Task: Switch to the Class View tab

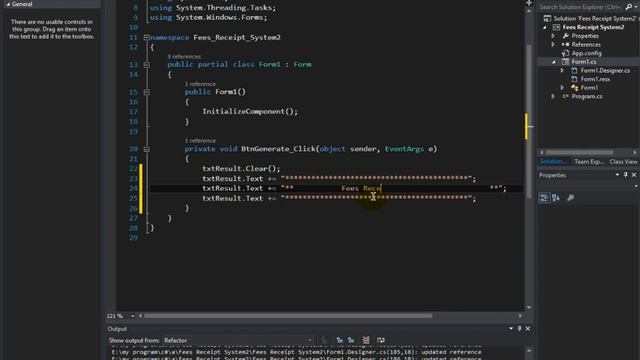Action: (623, 162)
